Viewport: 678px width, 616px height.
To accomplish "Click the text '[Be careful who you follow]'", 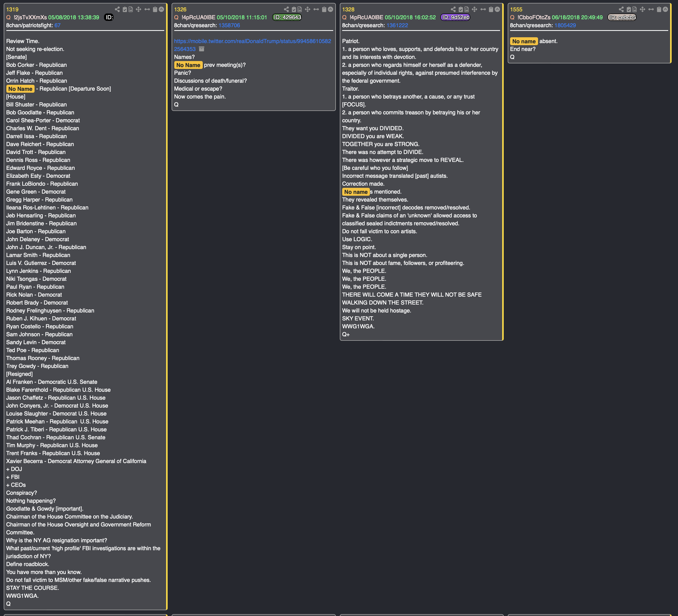I will [x=375, y=168].
